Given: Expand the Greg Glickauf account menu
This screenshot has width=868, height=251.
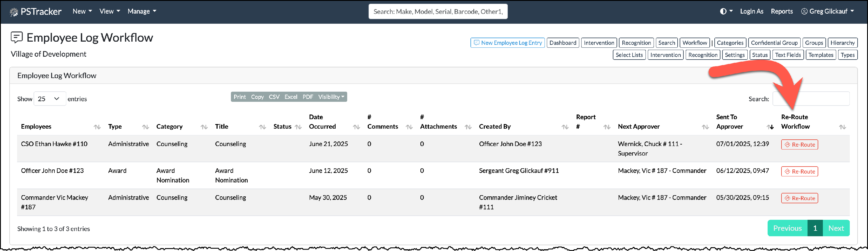Looking at the screenshot, I should pos(828,12).
